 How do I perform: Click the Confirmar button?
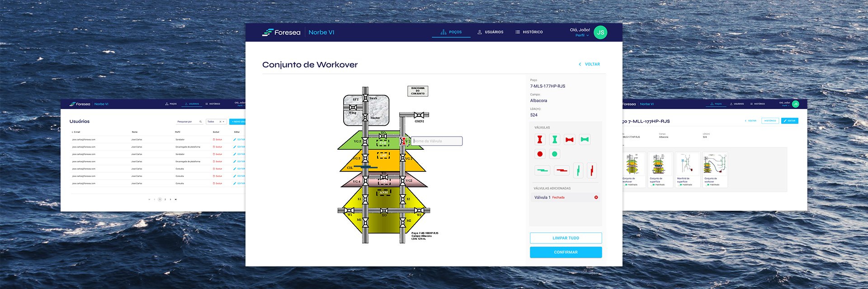pyautogui.click(x=566, y=252)
